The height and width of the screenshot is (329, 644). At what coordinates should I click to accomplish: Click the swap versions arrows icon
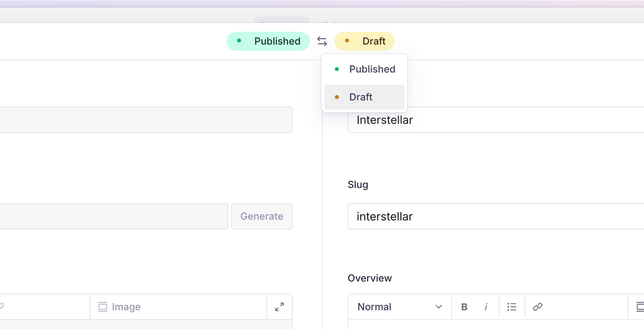322,41
